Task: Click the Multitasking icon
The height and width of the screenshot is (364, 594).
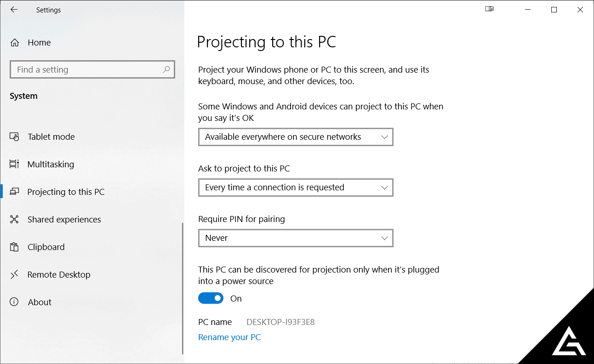Action: pos(14,164)
